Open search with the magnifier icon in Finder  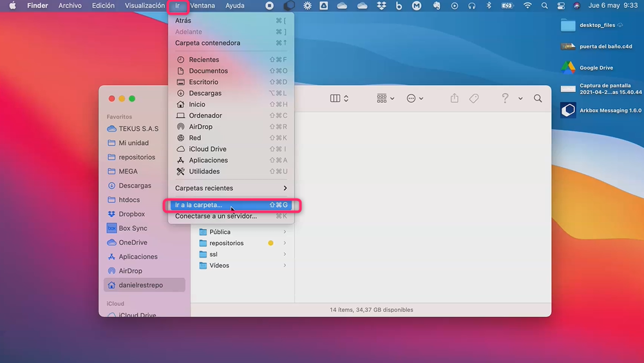click(x=538, y=99)
